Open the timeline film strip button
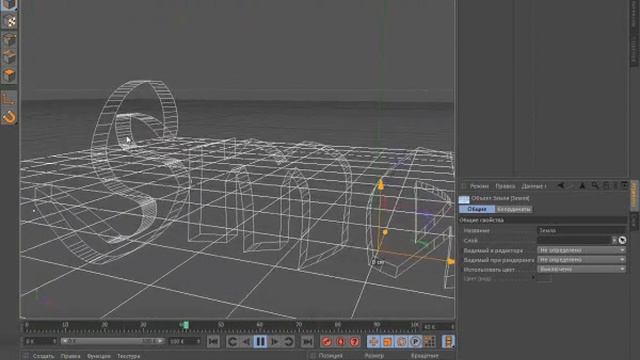The image size is (640, 360). 448,341
